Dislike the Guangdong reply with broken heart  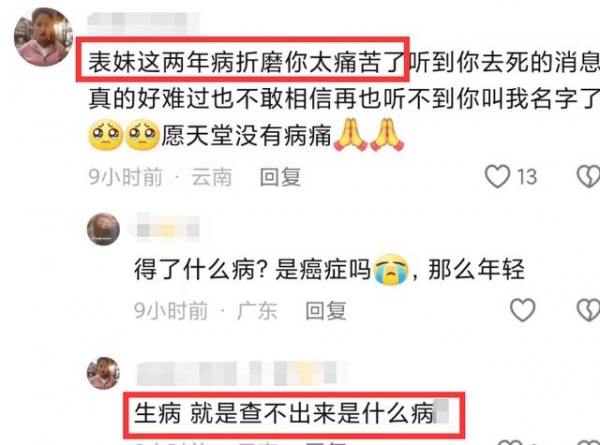tap(589, 310)
